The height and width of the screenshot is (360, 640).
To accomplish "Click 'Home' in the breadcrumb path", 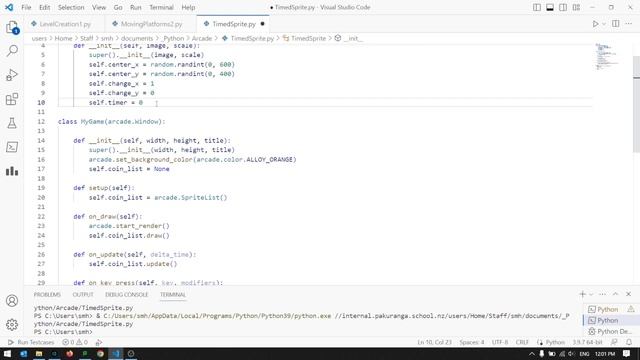I will [x=63, y=38].
